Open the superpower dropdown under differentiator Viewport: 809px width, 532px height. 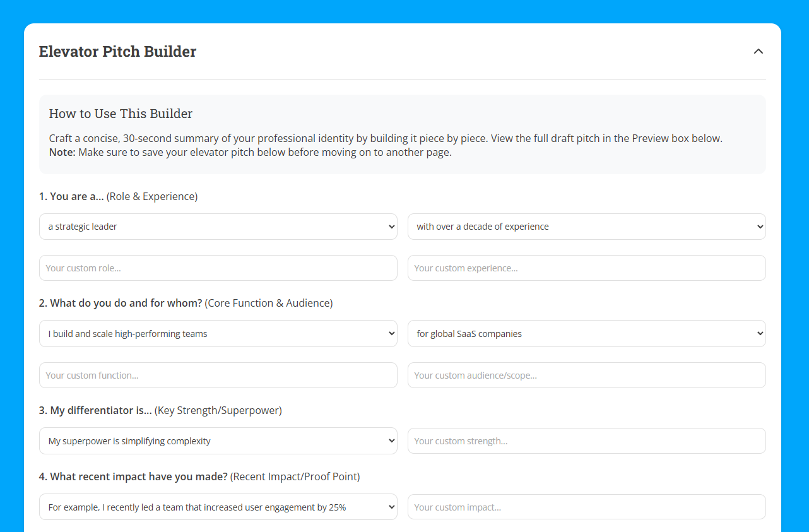pyautogui.click(x=218, y=440)
